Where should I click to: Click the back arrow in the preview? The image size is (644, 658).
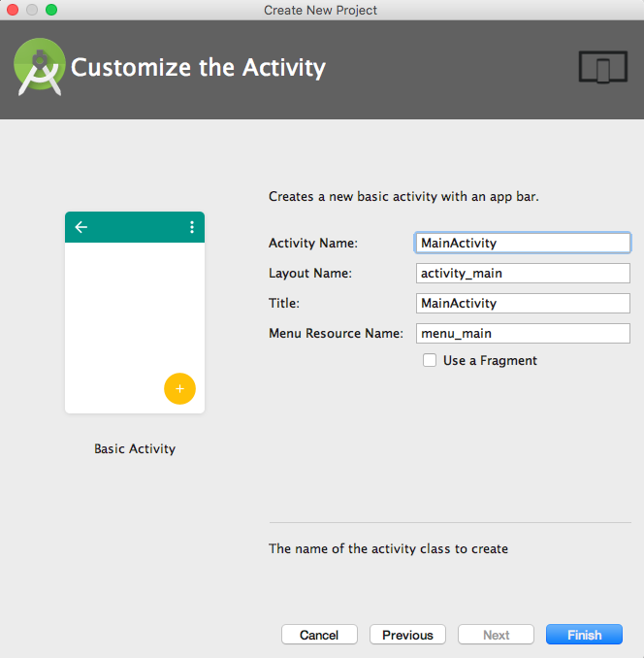pyautogui.click(x=81, y=227)
